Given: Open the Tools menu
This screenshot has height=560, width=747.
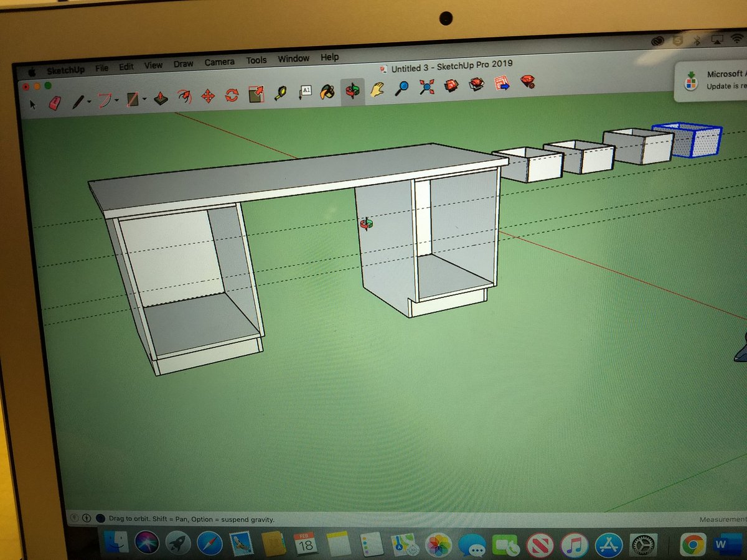Looking at the screenshot, I should [256, 60].
